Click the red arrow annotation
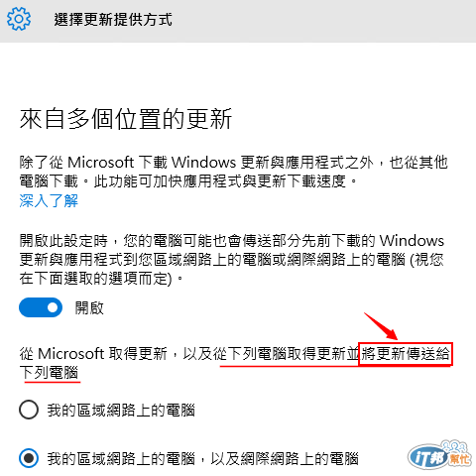This screenshot has height=476, width=476. click(x=381, y=326)
